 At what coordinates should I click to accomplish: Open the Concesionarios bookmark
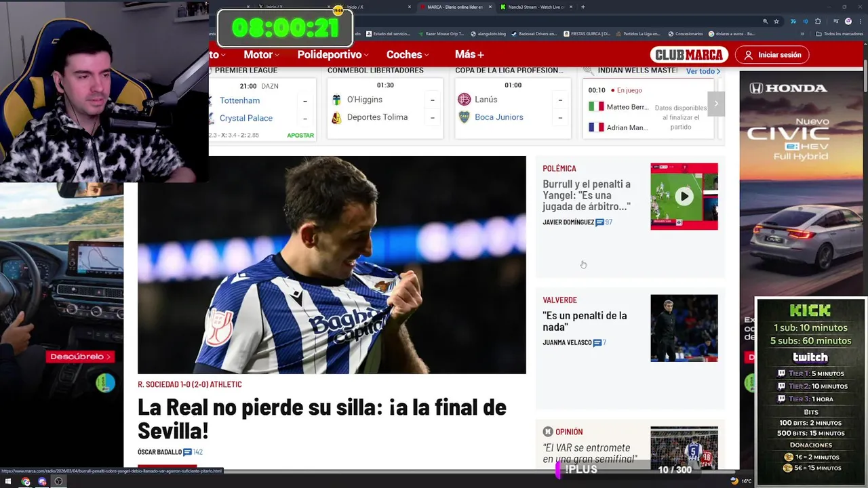tap(686, 34)
